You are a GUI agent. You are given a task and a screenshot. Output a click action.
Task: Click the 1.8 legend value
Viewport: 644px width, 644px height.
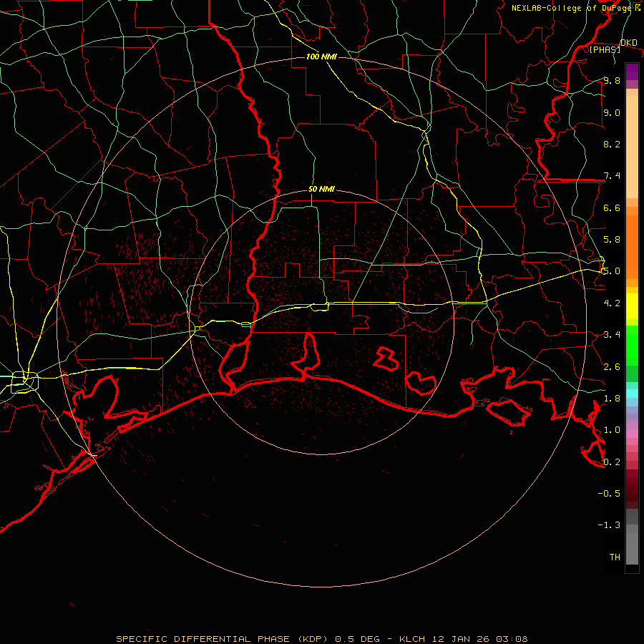612,399
